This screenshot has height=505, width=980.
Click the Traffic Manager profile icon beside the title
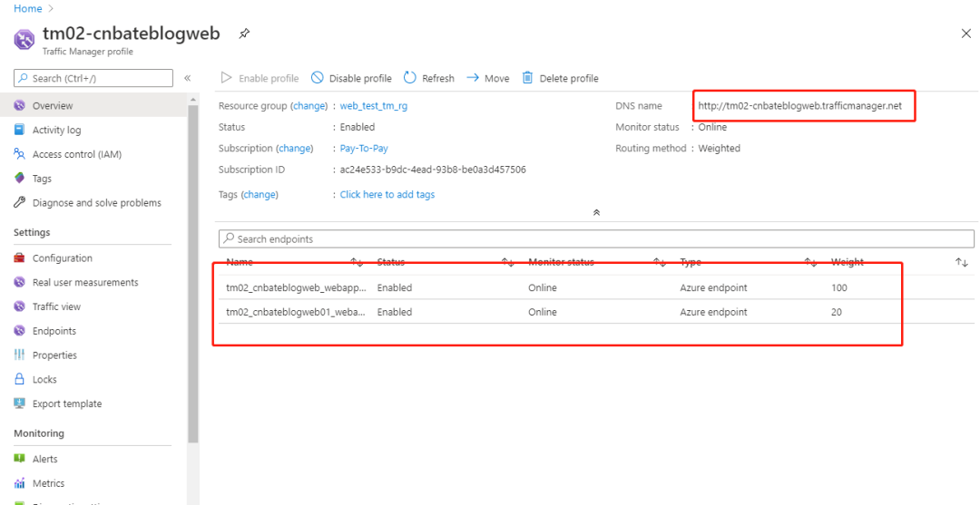pos(24,39)
